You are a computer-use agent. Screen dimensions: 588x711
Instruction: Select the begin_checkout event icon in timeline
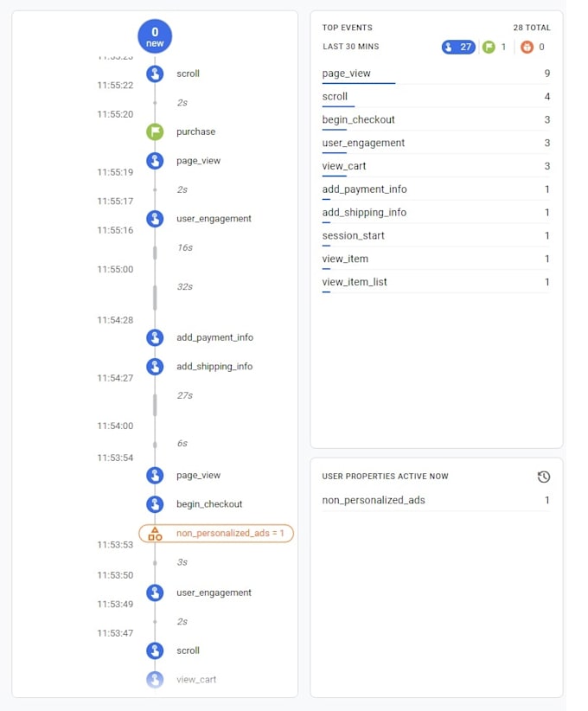pos(155,504)
